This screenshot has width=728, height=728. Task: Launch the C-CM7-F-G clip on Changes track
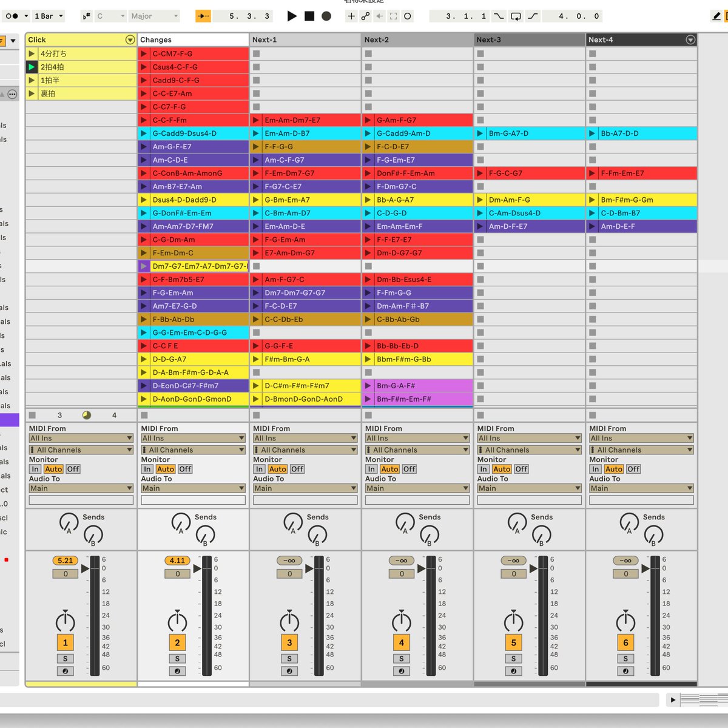tap(143, 53)
